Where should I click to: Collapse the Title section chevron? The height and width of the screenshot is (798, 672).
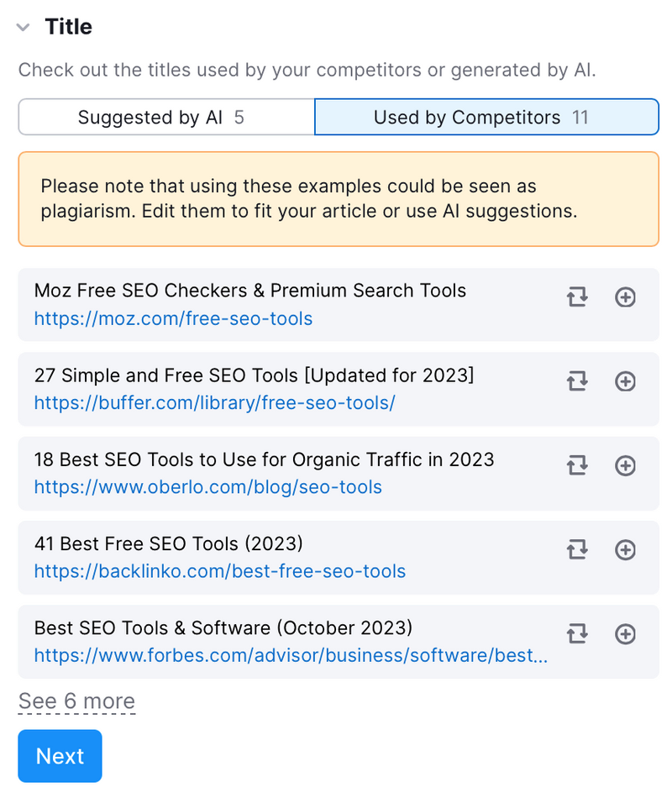coord(23,27)
